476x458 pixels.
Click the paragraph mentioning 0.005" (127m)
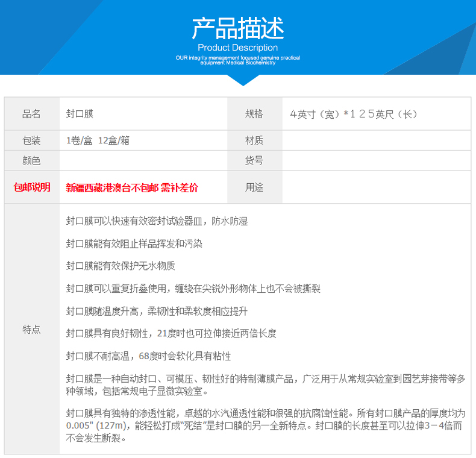click(x=266, y=426)
